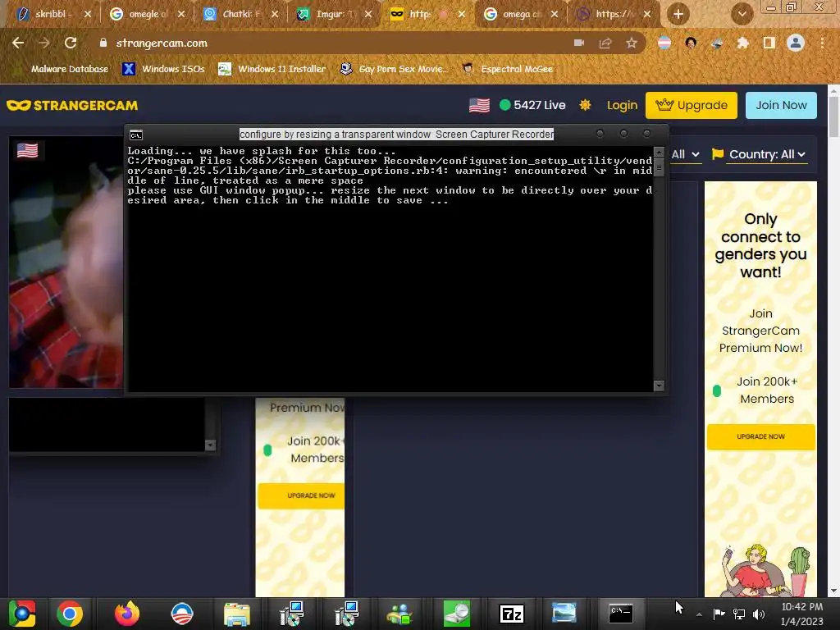Open a new browser tab
Screen dimensions: 840x630
tap(678, 14)
